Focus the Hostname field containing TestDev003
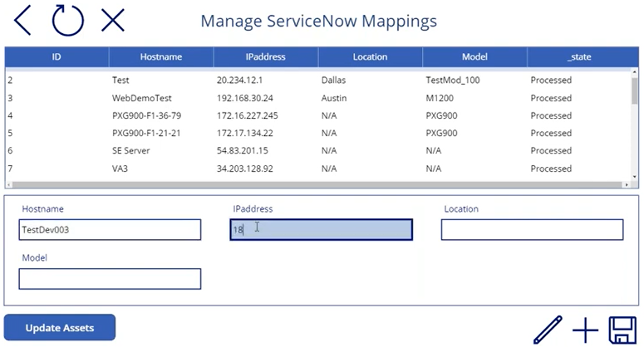Viewport: 644px width, 347px height. coord(110,230)
